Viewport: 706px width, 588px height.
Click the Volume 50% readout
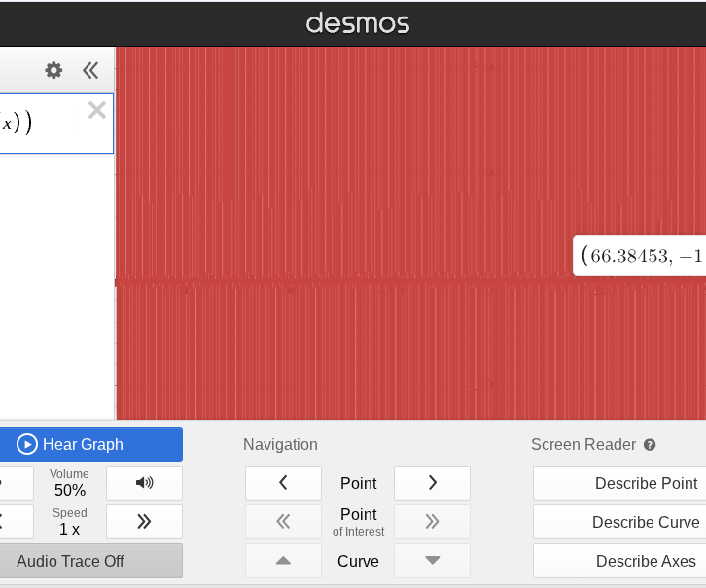pos(69,483)
